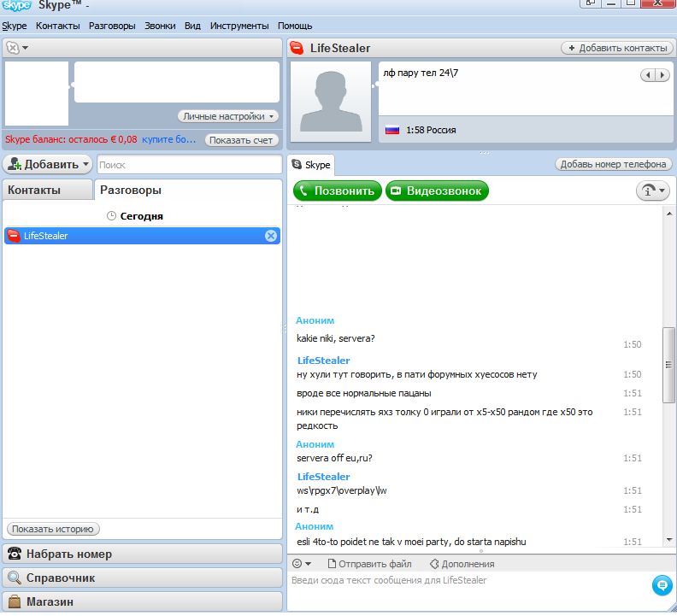
Task: Focus the Поиск search field
Action: click(189, 165)
